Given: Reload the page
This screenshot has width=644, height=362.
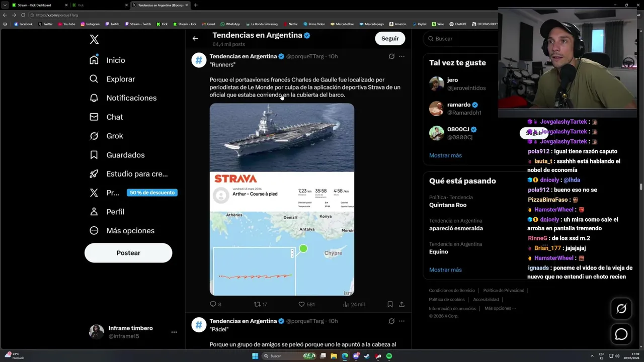Looking at the screenshot, I should [x=23, y=15].
